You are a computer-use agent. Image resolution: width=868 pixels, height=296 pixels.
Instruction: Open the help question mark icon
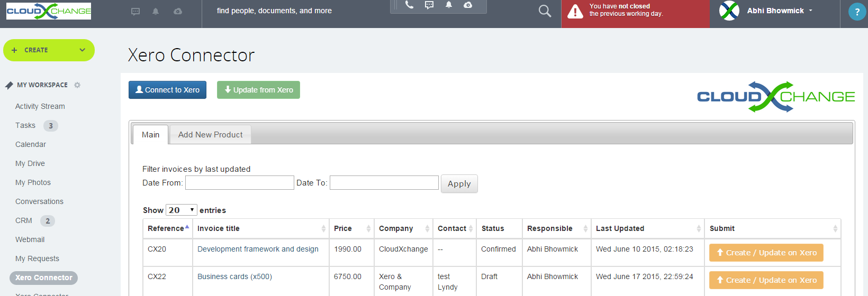pos(857,12)
